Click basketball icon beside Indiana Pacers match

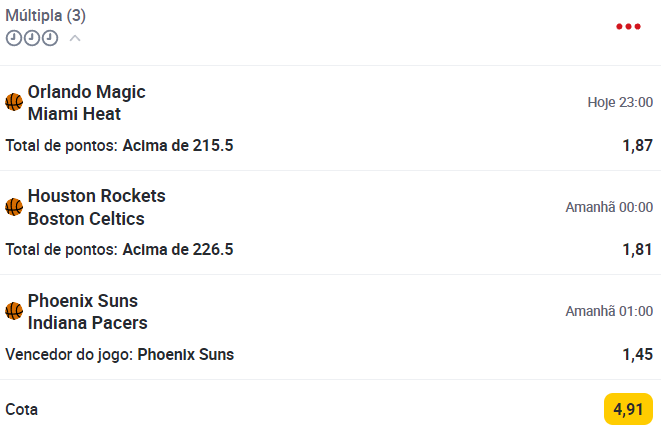click(14, 311)
